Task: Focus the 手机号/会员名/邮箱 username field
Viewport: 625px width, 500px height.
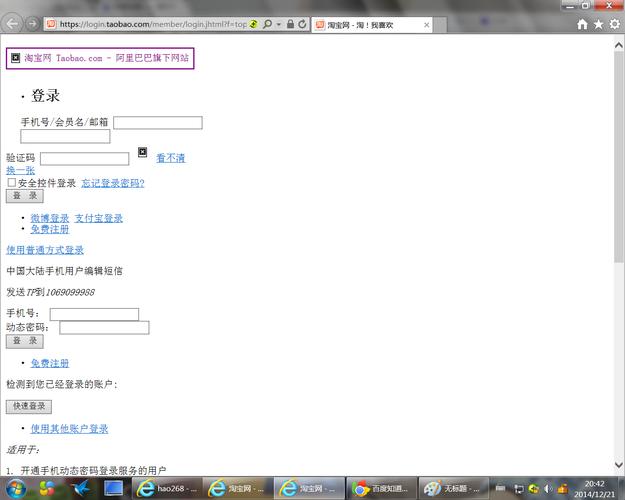Action: (x=158, y=122)
